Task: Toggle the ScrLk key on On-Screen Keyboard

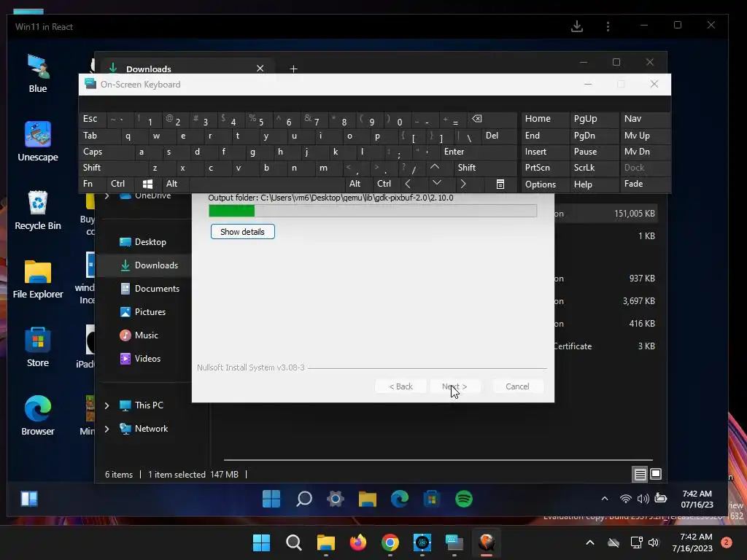Action: (x=594, y=168)
